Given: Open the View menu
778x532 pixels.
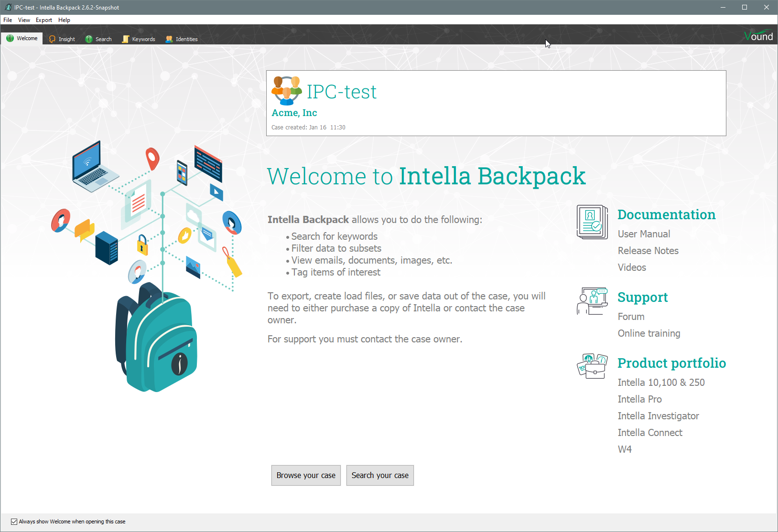Looking at the screenshot, I should click(x=24, y=20).
